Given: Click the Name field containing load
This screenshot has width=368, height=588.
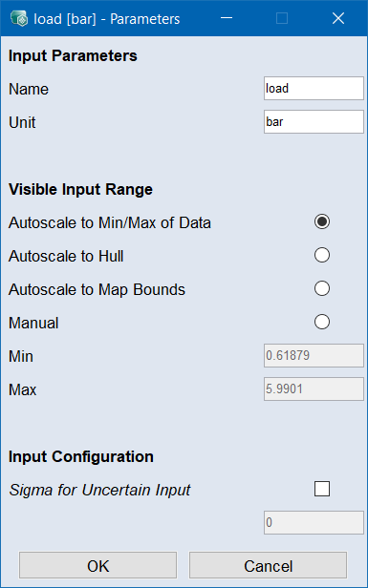Looking at the screenshot, I should [314, 89].
